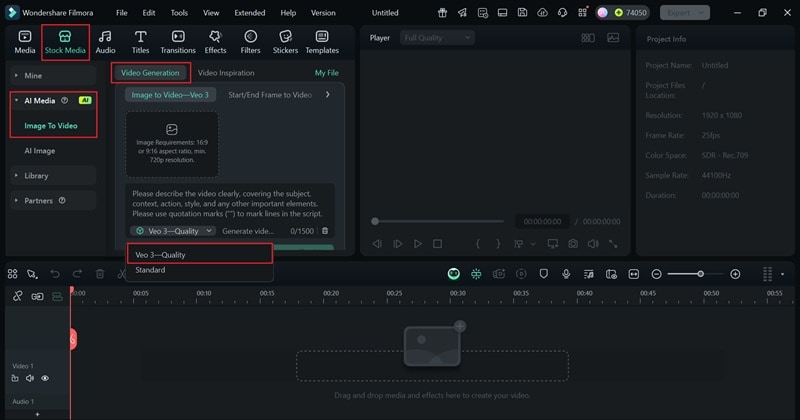The width and height of the screenshot is (800, 420).
Task: Add a marker with shield icon
Action: (543, 274)
